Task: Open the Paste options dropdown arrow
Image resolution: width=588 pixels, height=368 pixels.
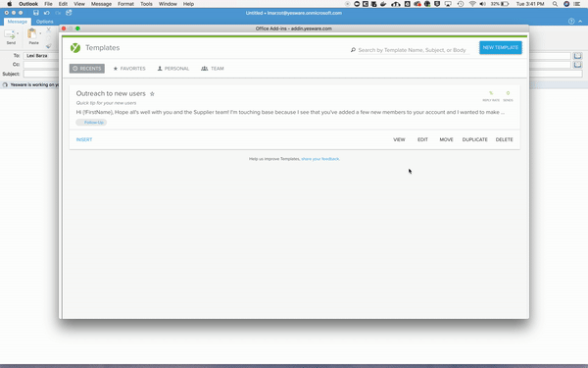Action: point(40,33)
